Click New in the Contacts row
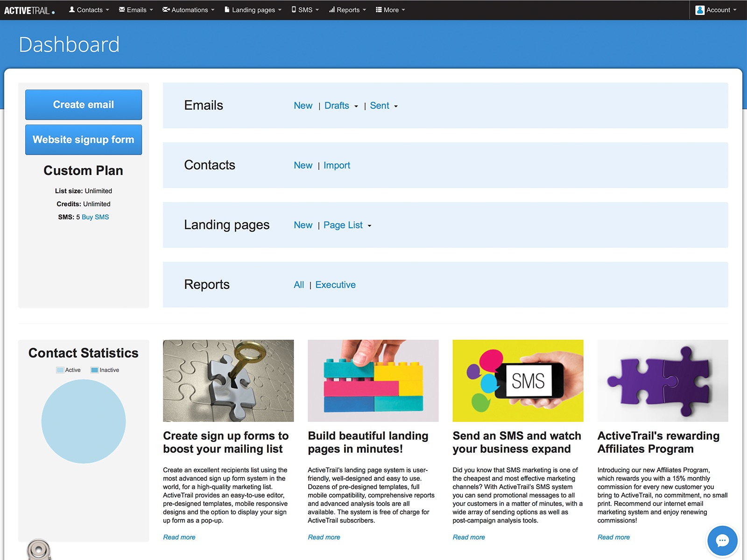Viewport: 747px width, 560px height. [x=303, y=165]
